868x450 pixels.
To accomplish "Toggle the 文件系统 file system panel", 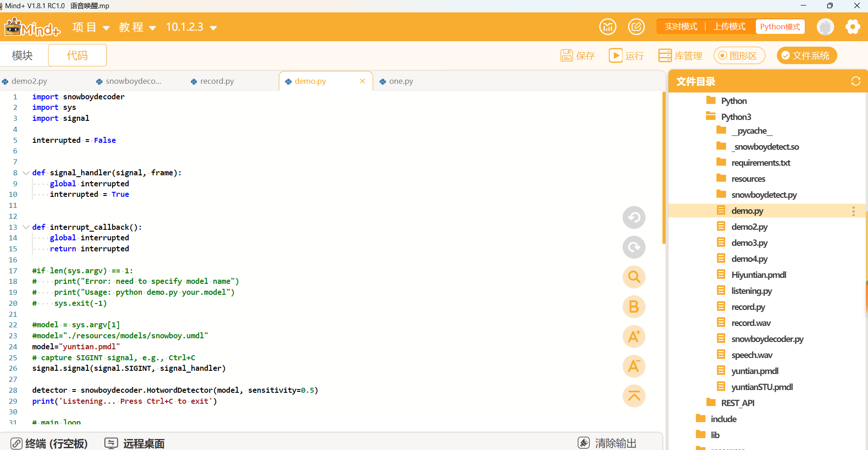I will tap(807, 55).
